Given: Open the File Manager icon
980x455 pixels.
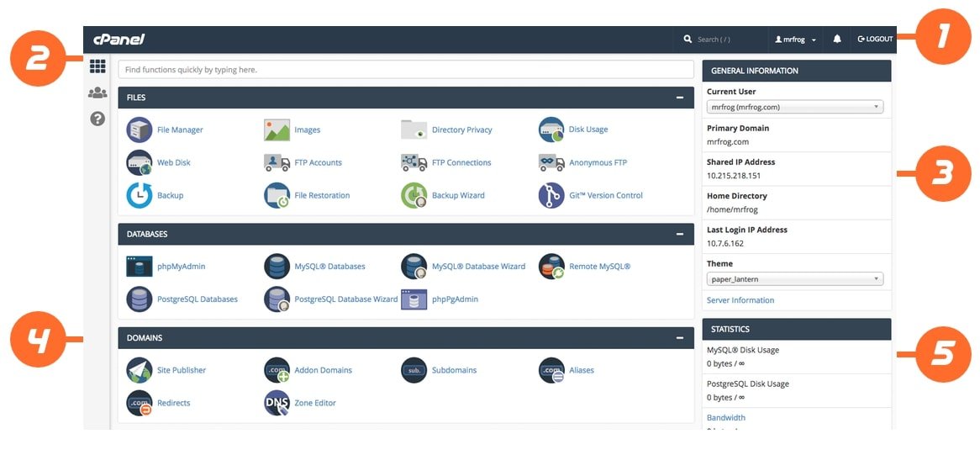Looking at the screenshot, I should tap(140, 130).
